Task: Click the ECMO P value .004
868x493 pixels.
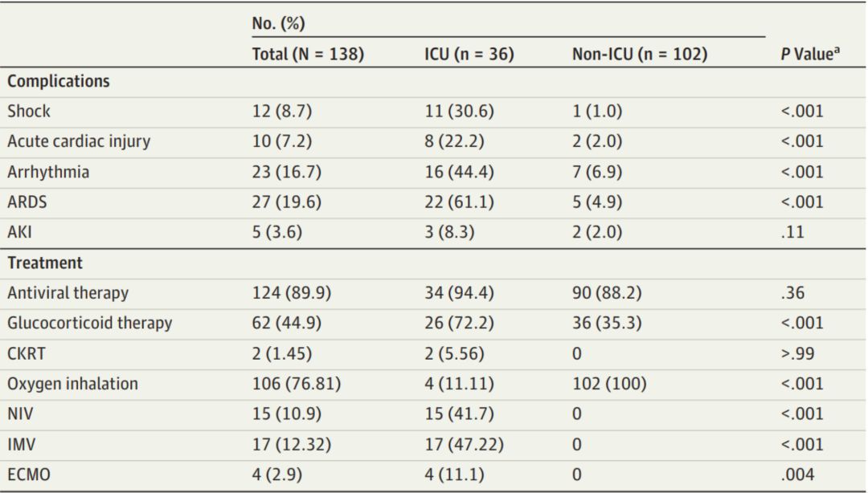Action: (796, 475)
